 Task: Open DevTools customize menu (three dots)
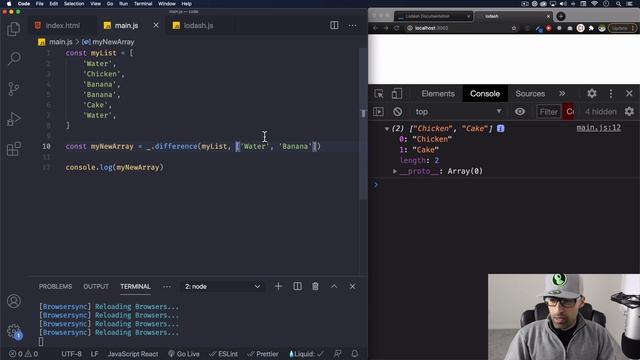pyautogui.click(x=611, y=93)
